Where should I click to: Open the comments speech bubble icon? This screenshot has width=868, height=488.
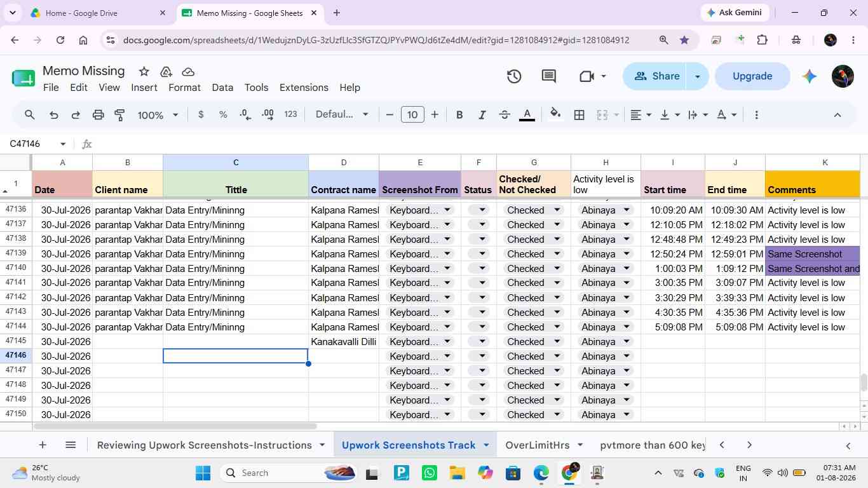point(549,76)
